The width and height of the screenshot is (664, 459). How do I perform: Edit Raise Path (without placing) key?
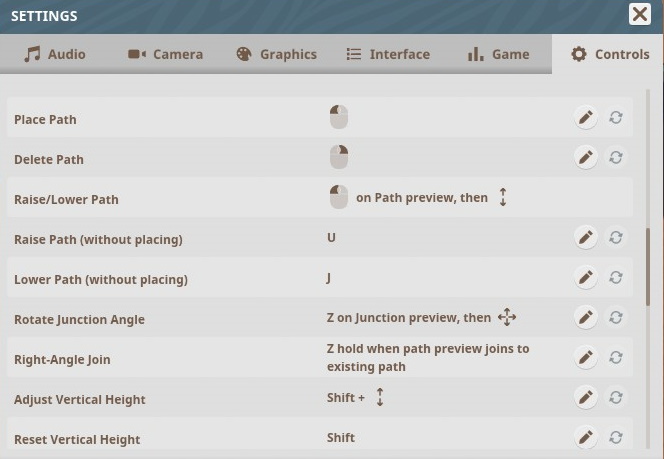(586, 238)
